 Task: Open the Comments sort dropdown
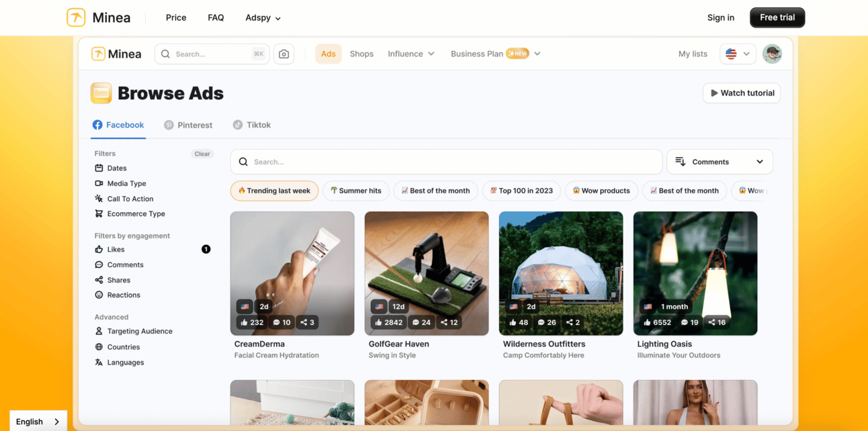click(720, 162)
